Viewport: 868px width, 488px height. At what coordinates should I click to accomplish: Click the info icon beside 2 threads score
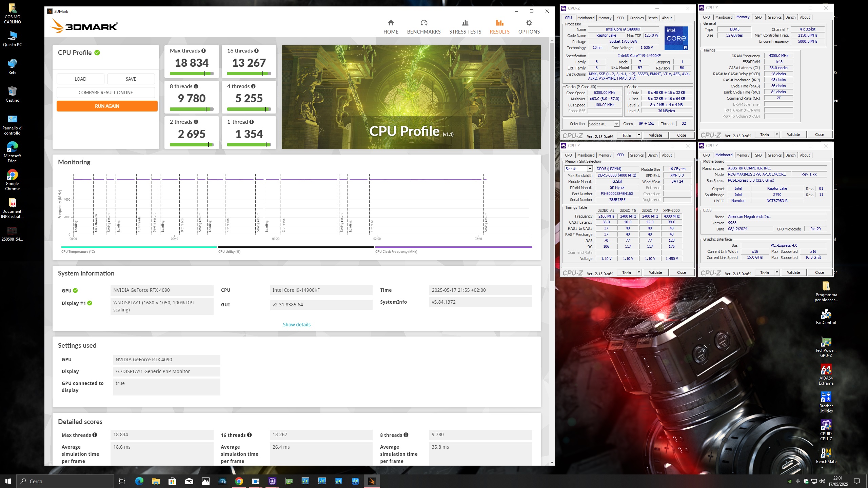pos(196,122)
